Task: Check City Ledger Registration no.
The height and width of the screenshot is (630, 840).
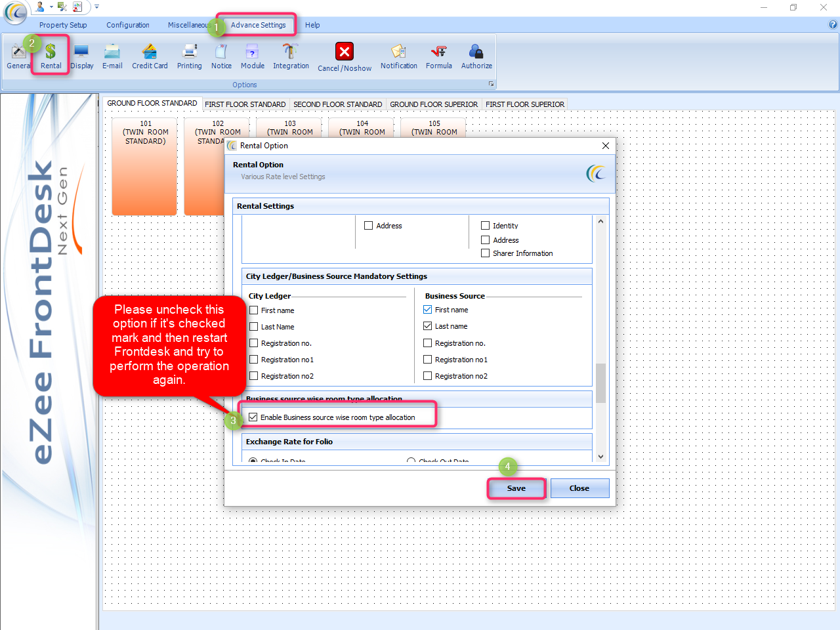Action: tap(254, 343)
